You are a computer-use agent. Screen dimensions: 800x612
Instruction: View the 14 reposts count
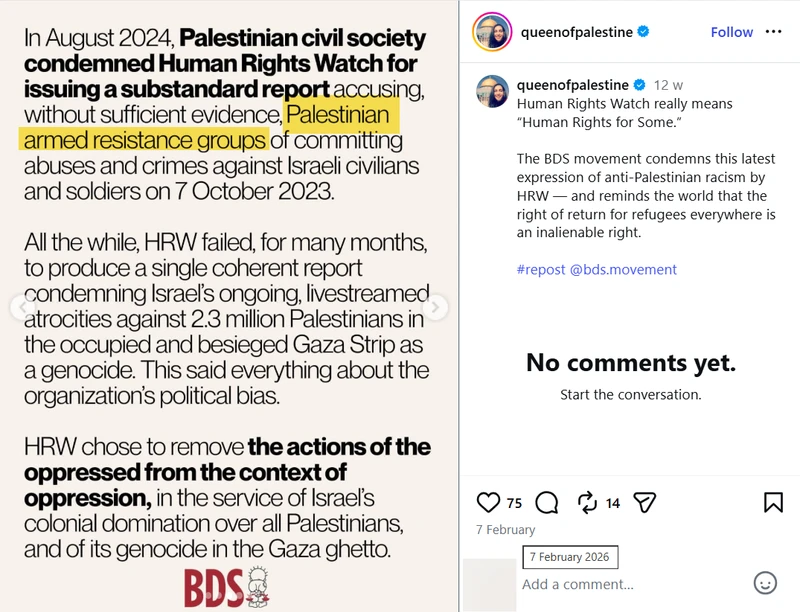tap(613, 503)
